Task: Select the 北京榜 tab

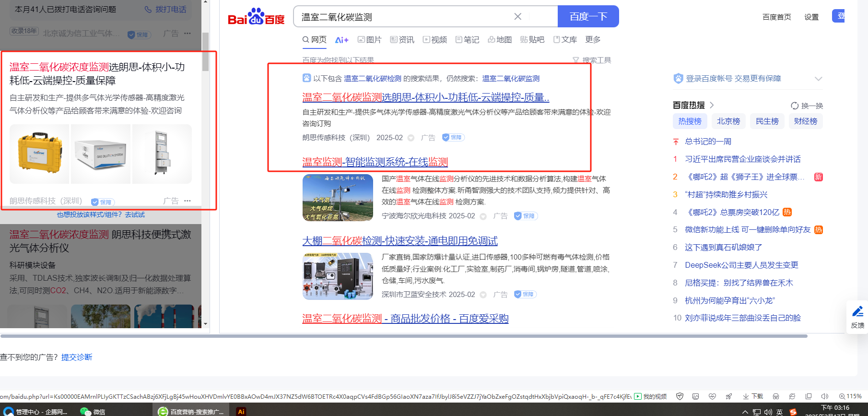Action: 728,121
